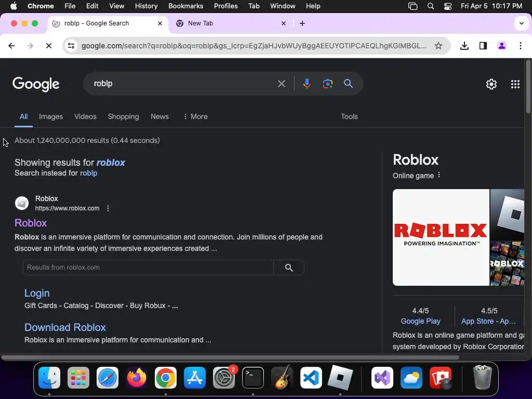Open the Roblox Powering Imagination image

click(441, 237)
